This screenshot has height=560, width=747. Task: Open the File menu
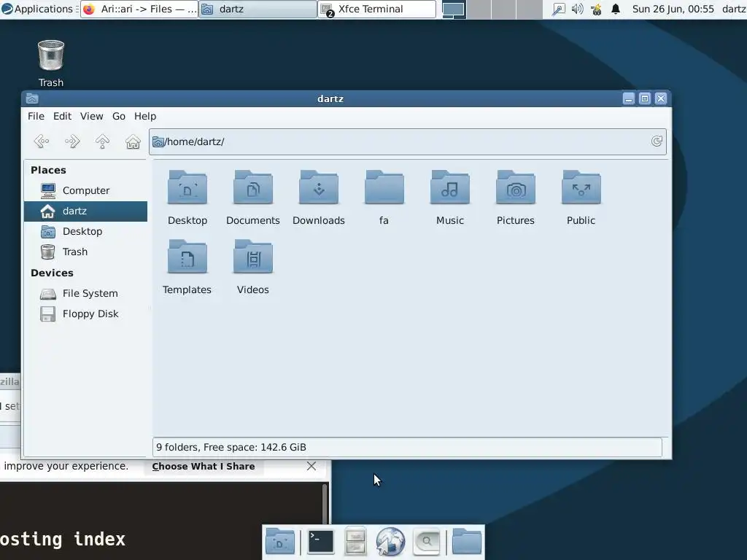tap(36, 116)
